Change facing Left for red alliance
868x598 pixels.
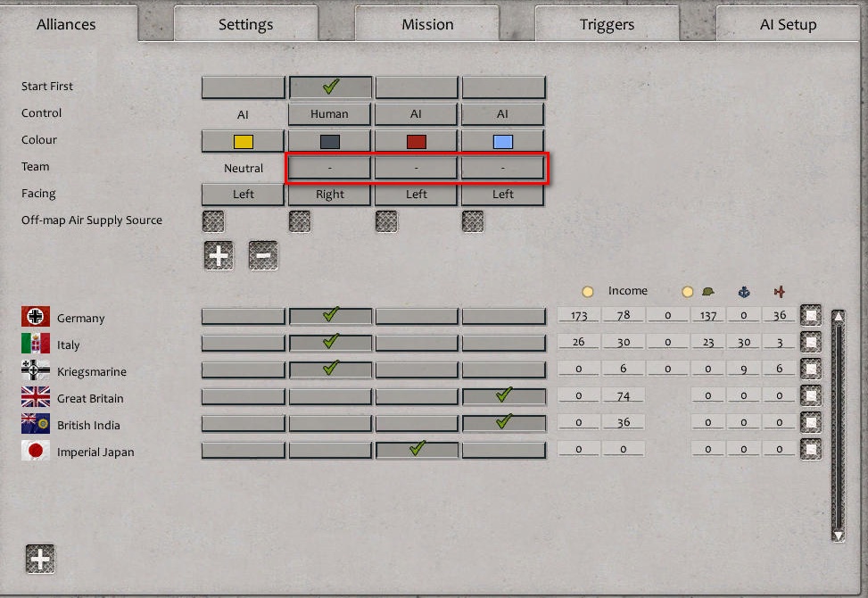coord(417,195)
